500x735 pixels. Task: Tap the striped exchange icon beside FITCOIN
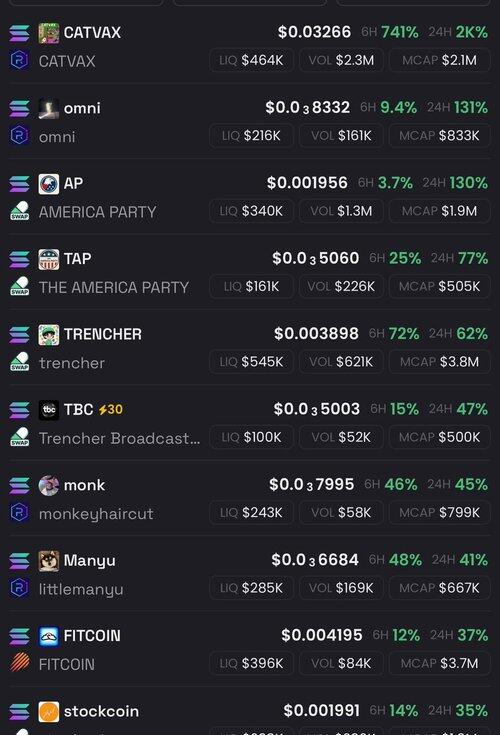[20, 663]
